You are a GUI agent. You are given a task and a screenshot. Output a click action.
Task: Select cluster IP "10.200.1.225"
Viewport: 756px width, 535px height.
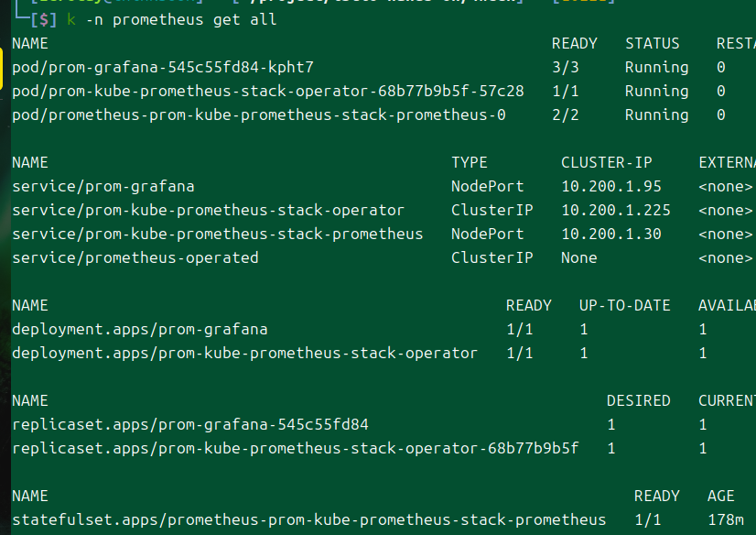pos(616,210)
